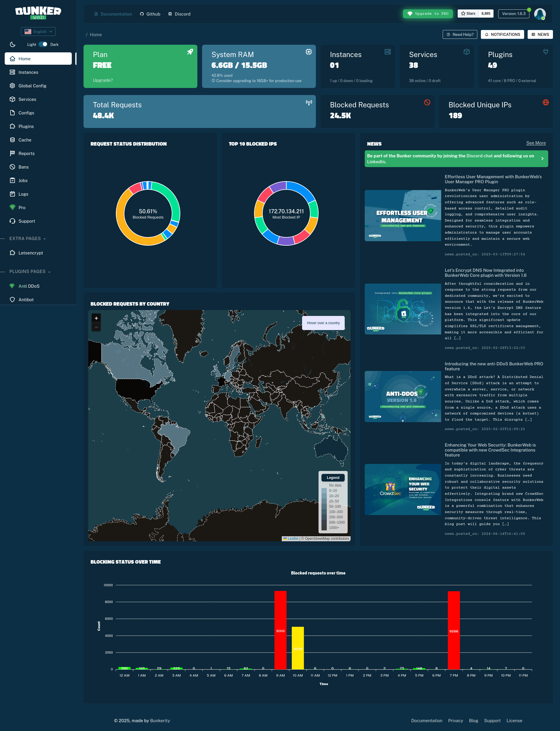The height and width of the screenshot is (731, 560).
Task: Click the Bans prohibited icon
Action: coord(12,167)
